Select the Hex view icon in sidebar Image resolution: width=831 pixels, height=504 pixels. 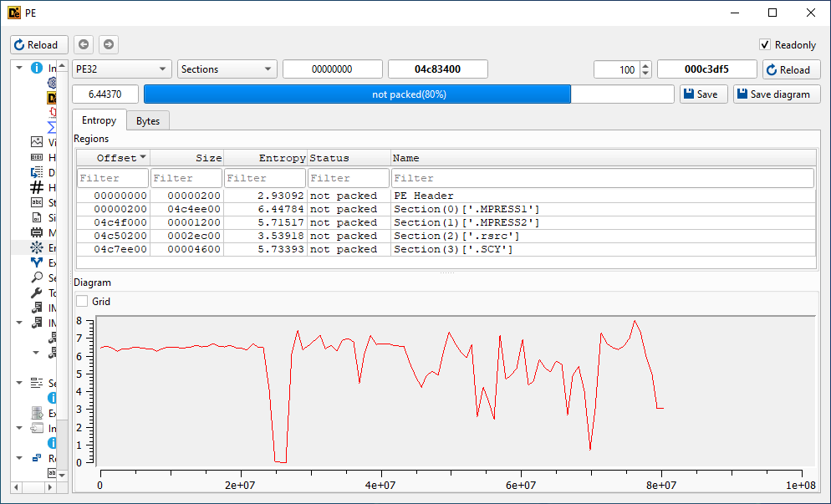37,157
